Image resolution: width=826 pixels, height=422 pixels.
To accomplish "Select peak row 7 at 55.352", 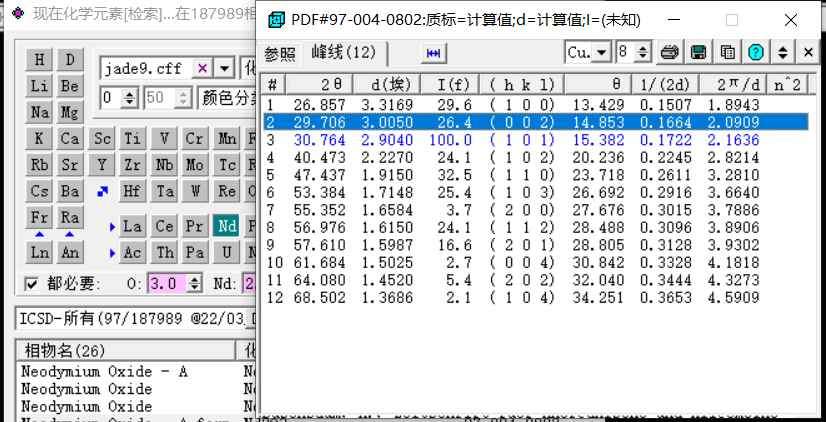I will coord(535,210).
